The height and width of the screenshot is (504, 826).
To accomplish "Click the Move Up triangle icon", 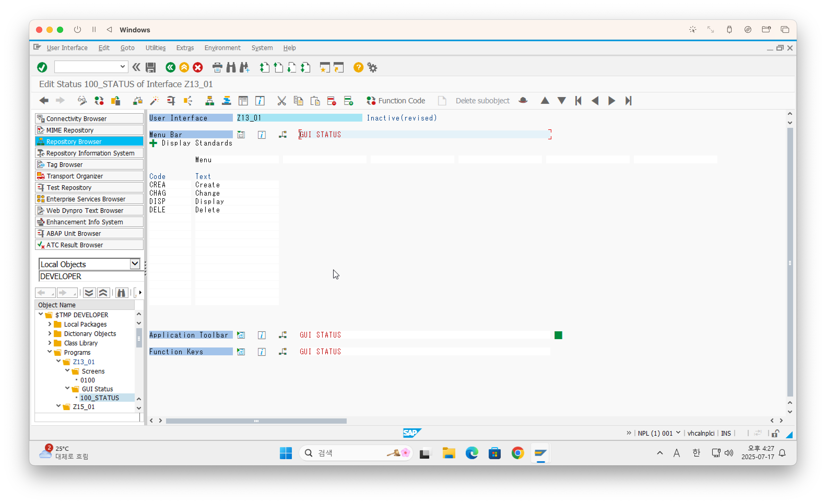I will coord(545,100).
